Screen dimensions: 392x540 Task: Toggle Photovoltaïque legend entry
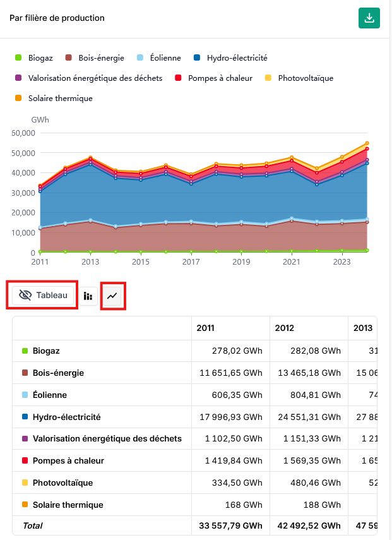coord(299,78)
